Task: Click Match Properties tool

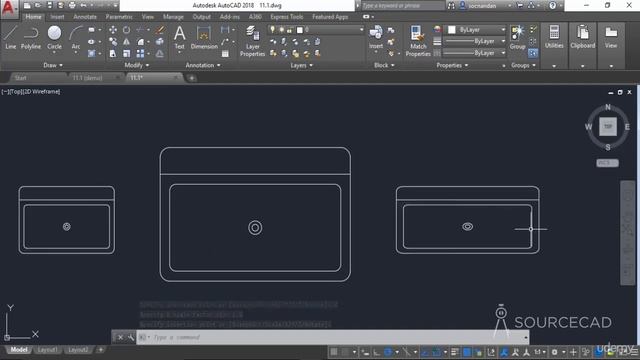Action: tap(418, 41)
